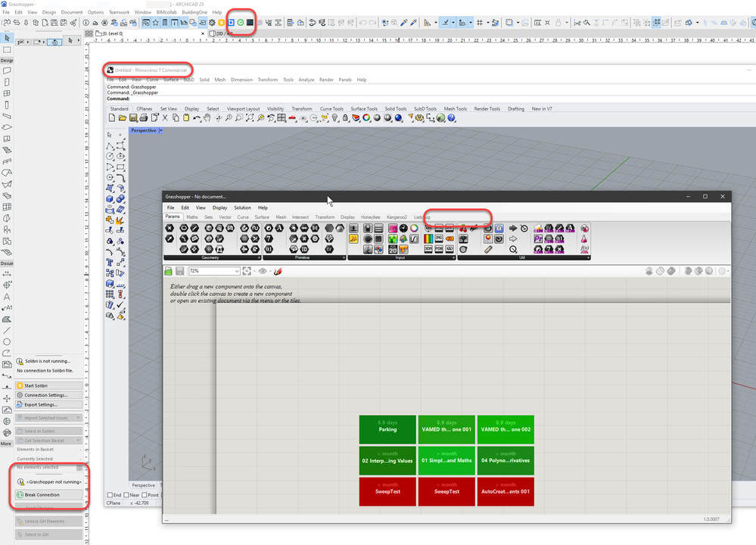Open Grasshopper icon in Rhino Standard toolbar
This screenshot has height=545, width=756.
440,118
